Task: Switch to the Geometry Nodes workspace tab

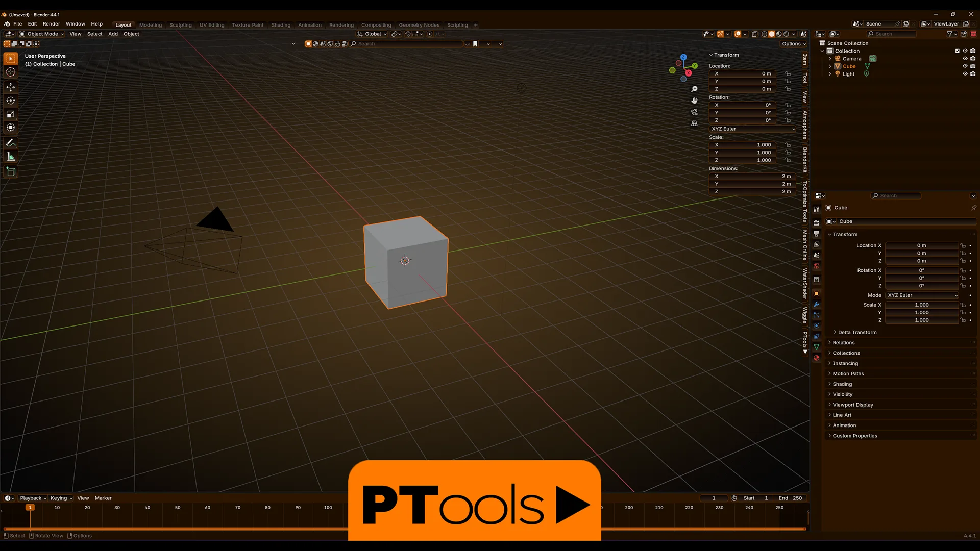Action: pyautogui.click(x=419, y=25)
